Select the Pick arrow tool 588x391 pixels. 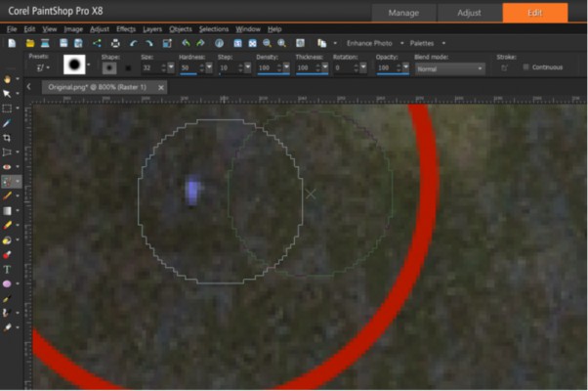pyautogui.click(x=7, y=94)
